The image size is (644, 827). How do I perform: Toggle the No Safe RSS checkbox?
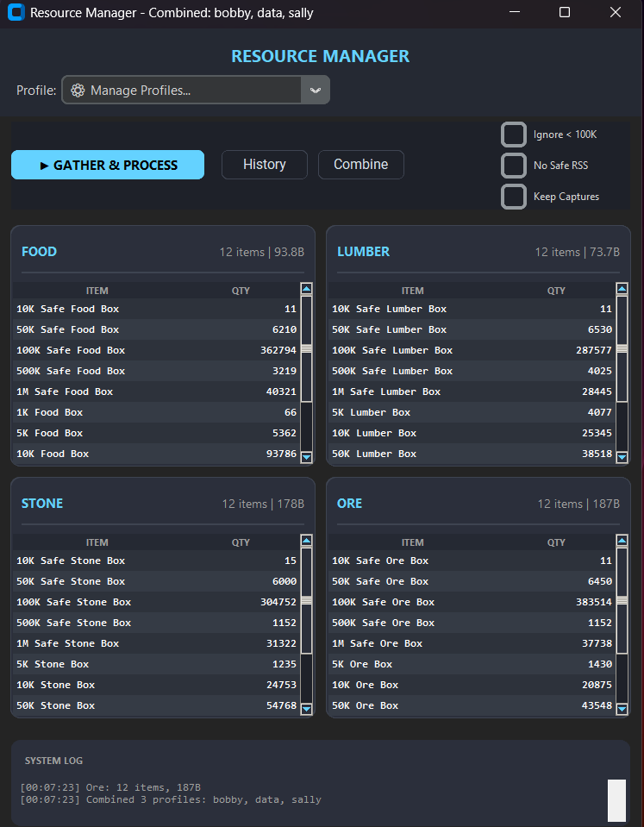514,166
